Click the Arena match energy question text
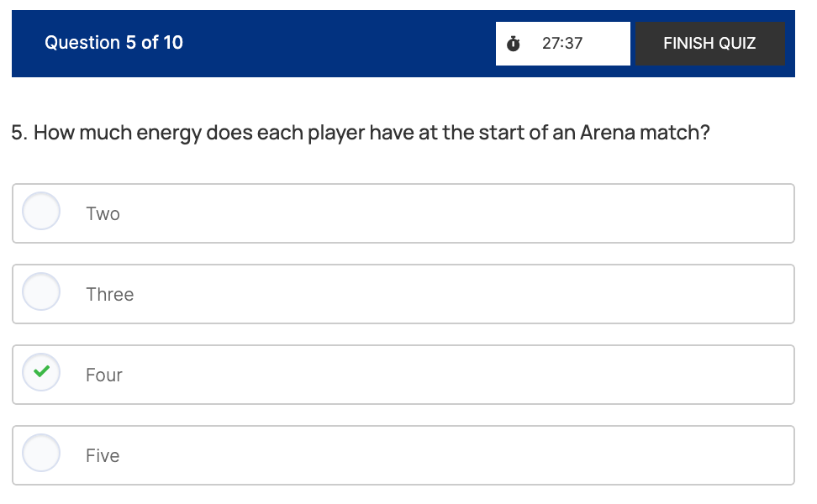Viewport: 817px width, 504px height. (x=361, y=134)
